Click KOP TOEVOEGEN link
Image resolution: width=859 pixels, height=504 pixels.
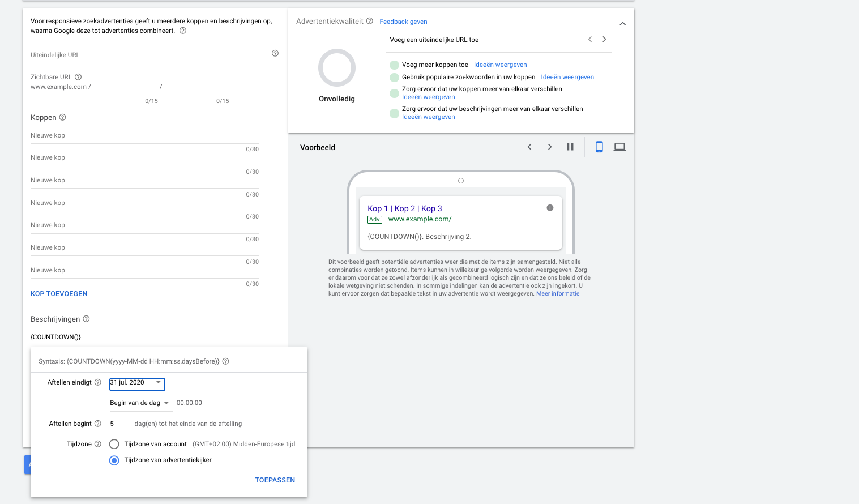pos(59,294)
